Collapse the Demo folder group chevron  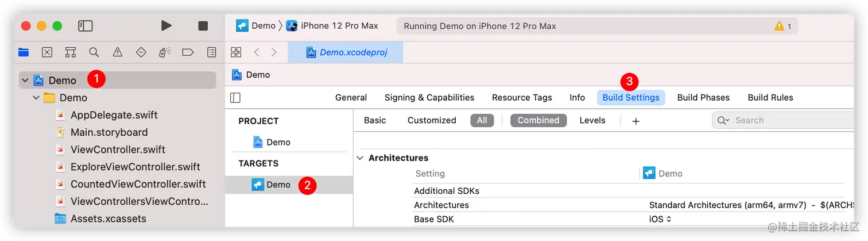click(x=36, y=98)
